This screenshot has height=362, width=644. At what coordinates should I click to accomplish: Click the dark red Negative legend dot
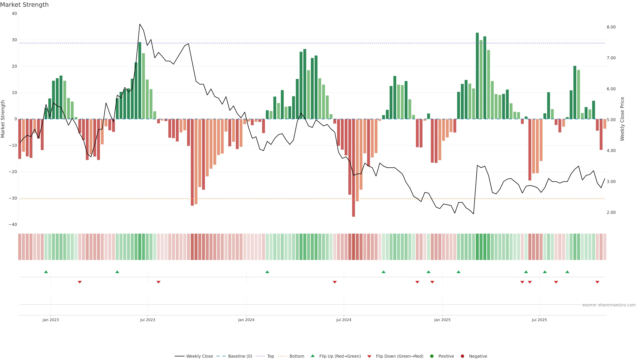tap(462, 356)
